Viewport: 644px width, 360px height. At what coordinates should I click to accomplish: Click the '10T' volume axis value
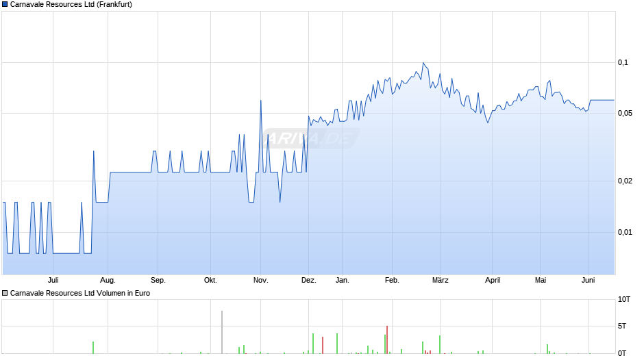pyautogui.click(x=624, y=299)
